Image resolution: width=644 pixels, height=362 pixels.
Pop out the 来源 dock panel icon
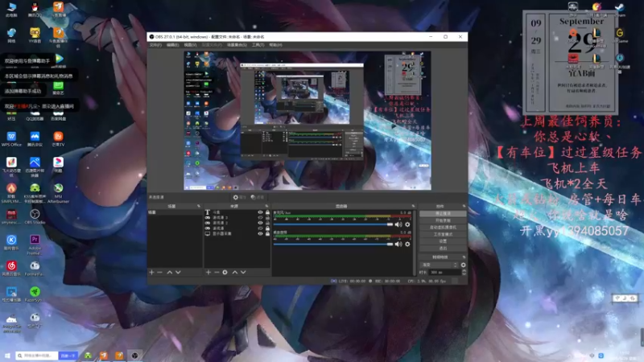click(266, 206)
